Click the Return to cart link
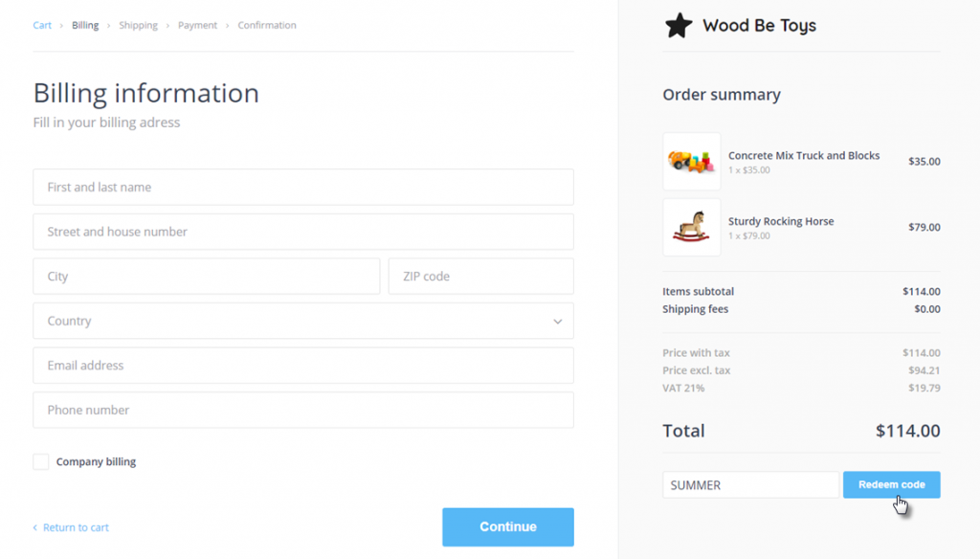 pos(76,527)
